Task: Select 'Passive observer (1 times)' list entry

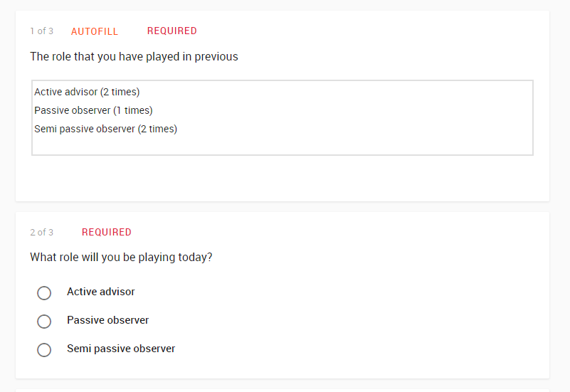Action: click(93, 110)
